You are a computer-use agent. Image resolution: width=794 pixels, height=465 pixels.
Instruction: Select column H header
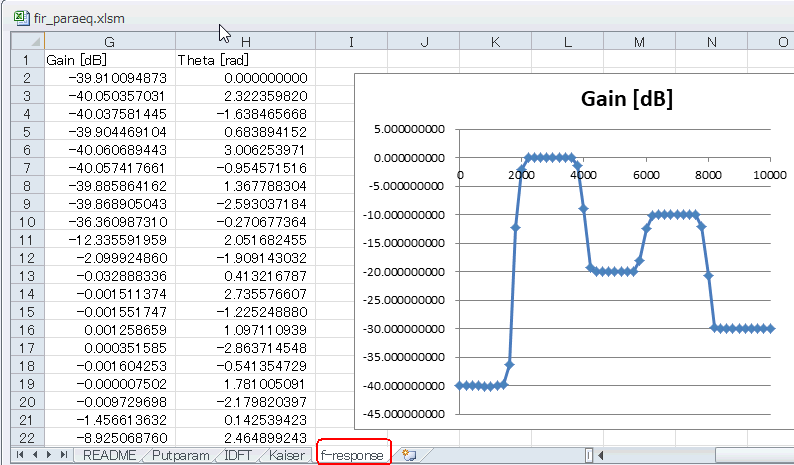pos(246,42)
